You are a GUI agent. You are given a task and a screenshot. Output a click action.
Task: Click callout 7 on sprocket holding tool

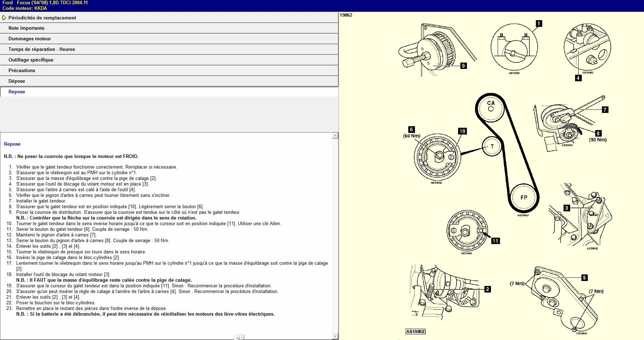click(605, 110)
